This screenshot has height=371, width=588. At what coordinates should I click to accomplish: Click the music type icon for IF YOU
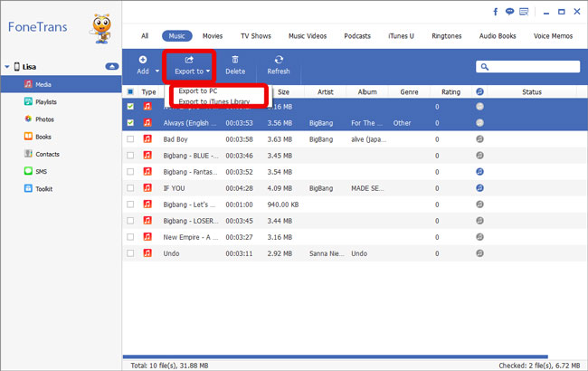coord(147,188)
